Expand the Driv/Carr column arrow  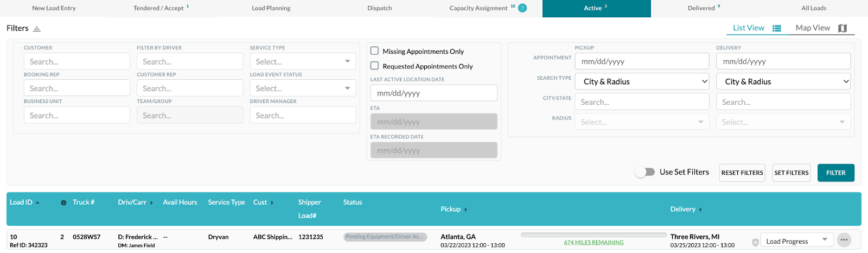[151, 203]
